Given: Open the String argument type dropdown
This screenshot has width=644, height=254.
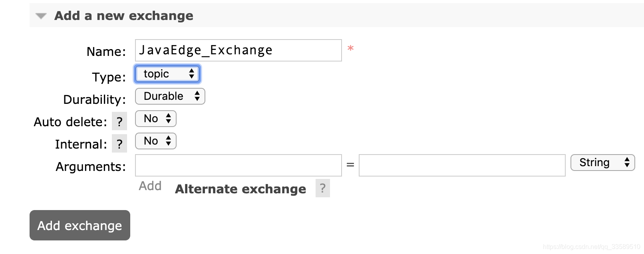Looking at the screenshot, I should pos(603,163).
